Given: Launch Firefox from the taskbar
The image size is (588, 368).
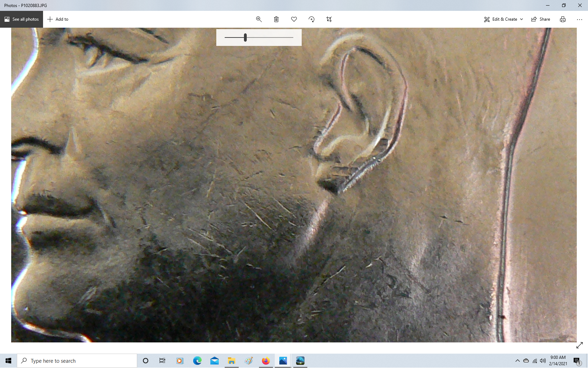Looking at the screenshot, I should pos(266,361).
